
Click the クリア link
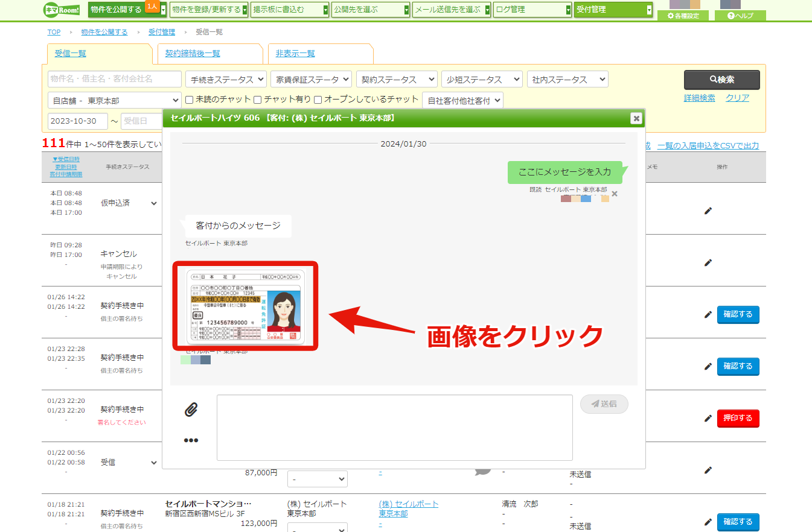tap(737, 98)
